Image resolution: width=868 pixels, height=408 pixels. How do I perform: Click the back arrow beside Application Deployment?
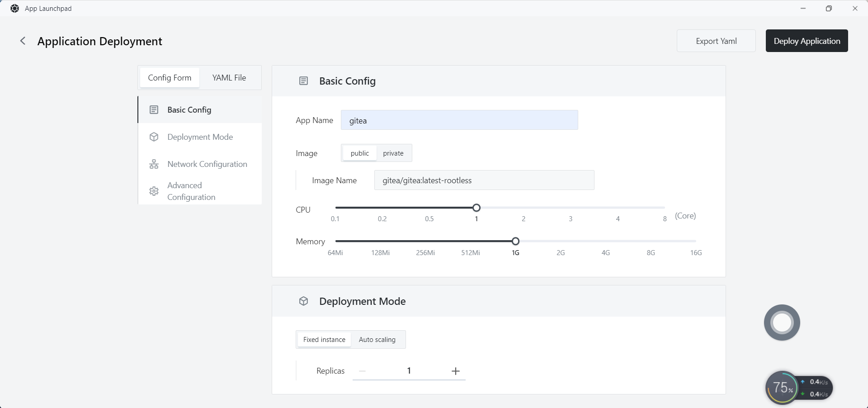(23, 41)
